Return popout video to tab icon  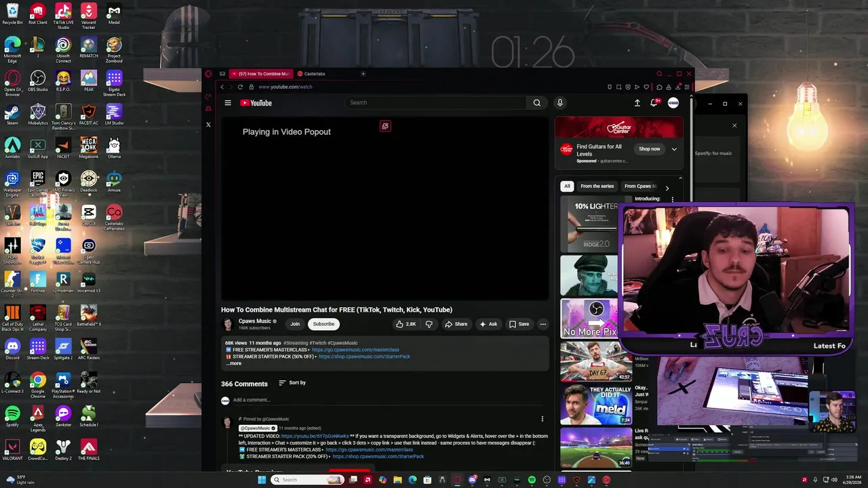(x=385, y=126)
